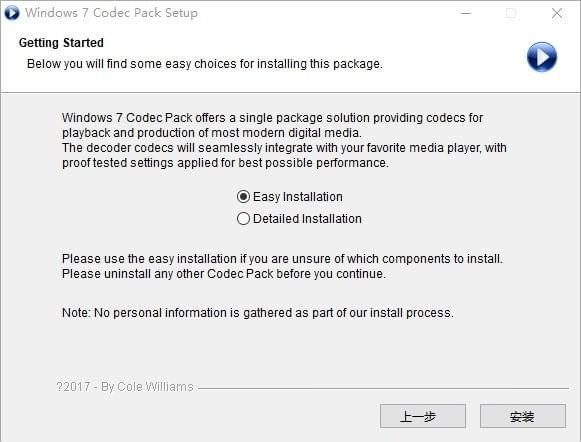The image size is (581, 442).
Task: Click the 'decoder codecs will seamlessly integrate' line
Action: (x=284, y=148)
